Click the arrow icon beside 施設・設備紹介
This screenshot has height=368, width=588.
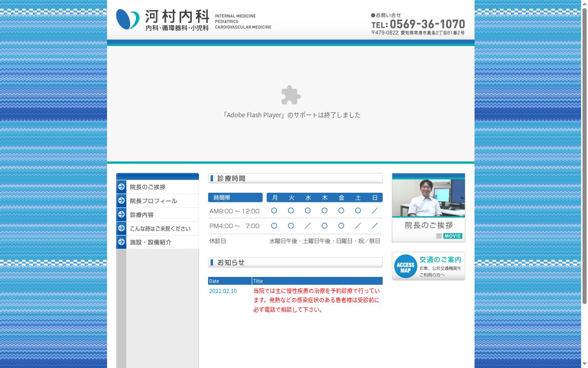coord(121,242)
